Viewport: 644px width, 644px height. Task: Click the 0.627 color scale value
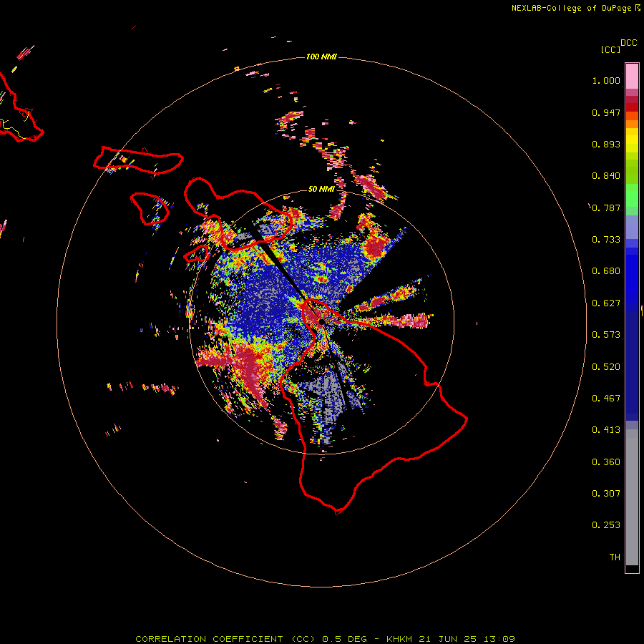tap(606, 303)
